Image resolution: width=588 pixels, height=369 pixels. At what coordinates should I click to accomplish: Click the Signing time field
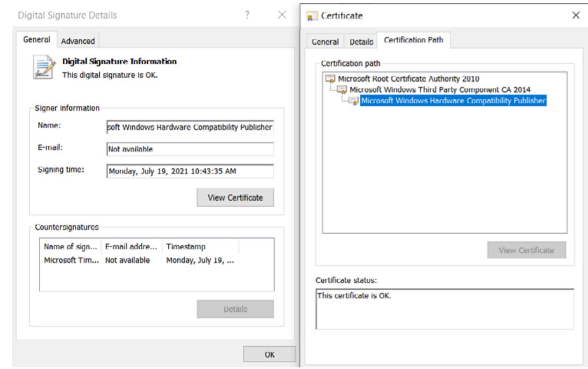190,171
